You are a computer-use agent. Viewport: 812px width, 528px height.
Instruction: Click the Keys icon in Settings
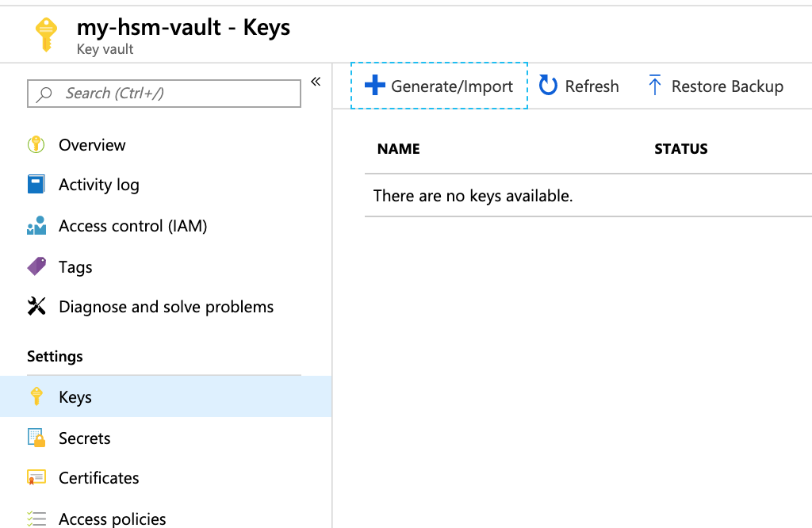click(x=36, y=396)
